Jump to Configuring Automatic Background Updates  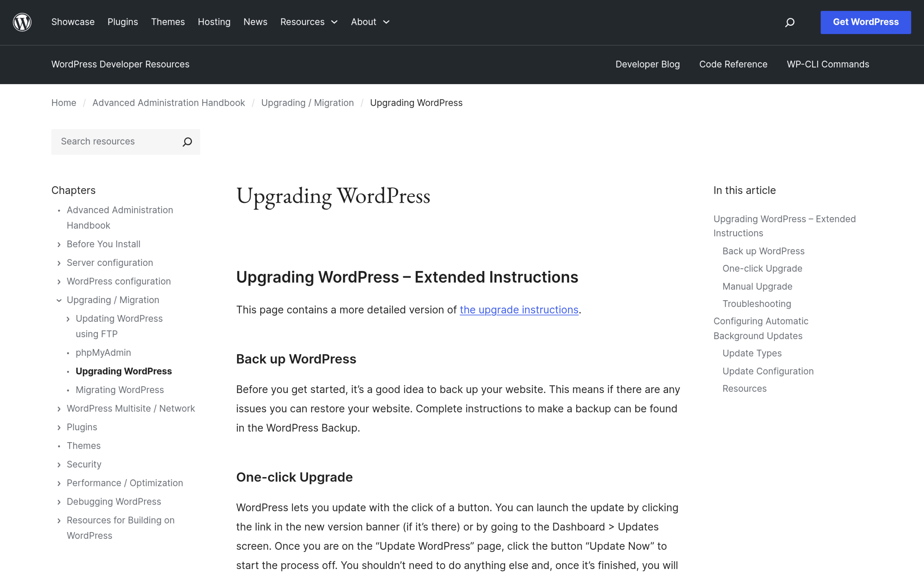[x=761, y=328]
